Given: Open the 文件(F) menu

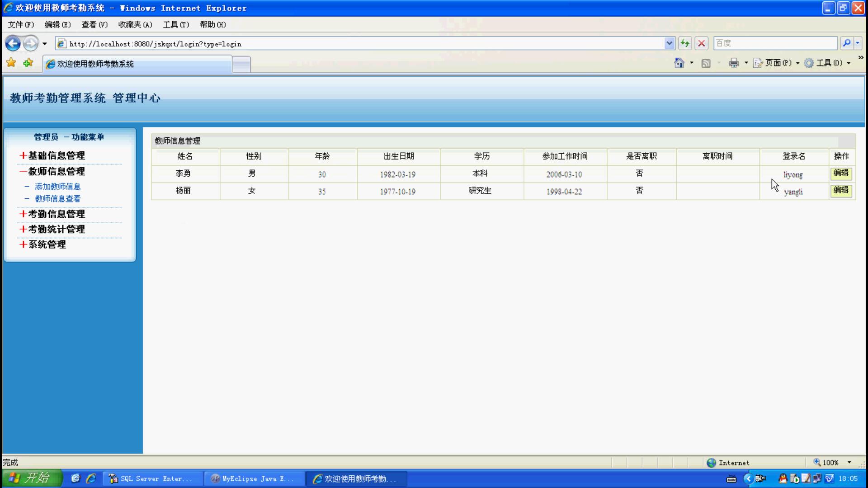Looking at the screenshot, I should 21,24.
